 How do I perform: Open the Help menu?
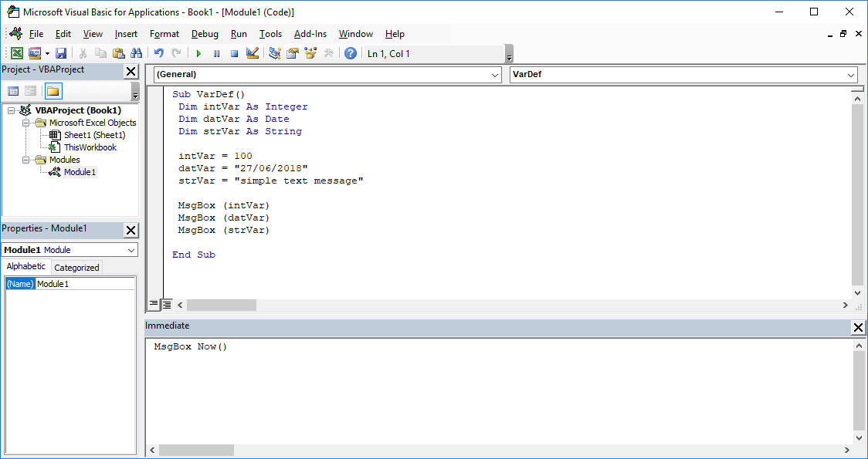395,34
